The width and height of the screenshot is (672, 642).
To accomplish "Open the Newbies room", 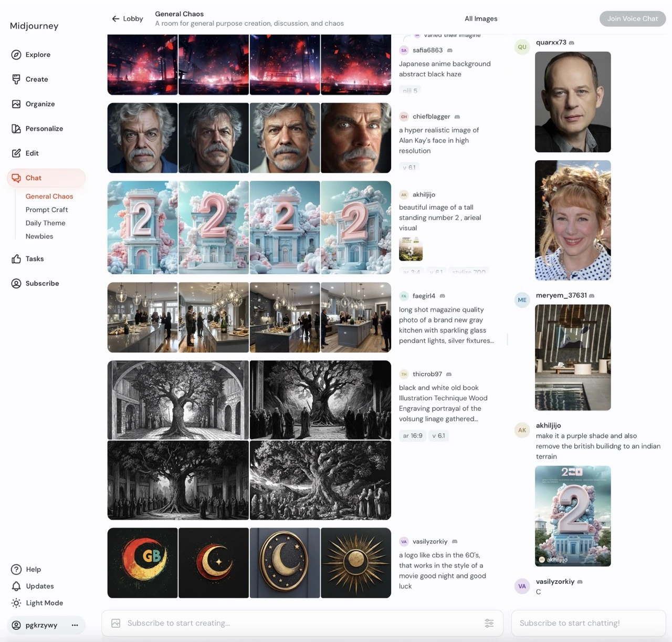I will pyautogui.click(x=39, y=236).
